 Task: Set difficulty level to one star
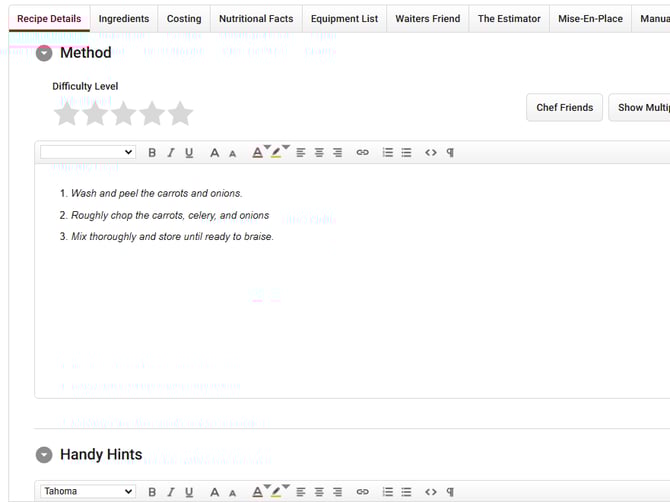pos(66,114)
